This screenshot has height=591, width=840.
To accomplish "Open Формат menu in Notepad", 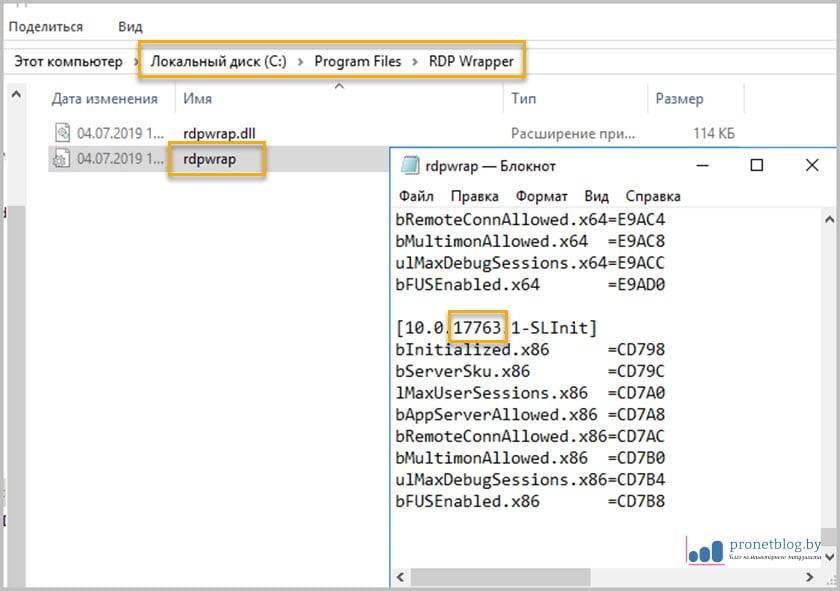I will [541, 196].
